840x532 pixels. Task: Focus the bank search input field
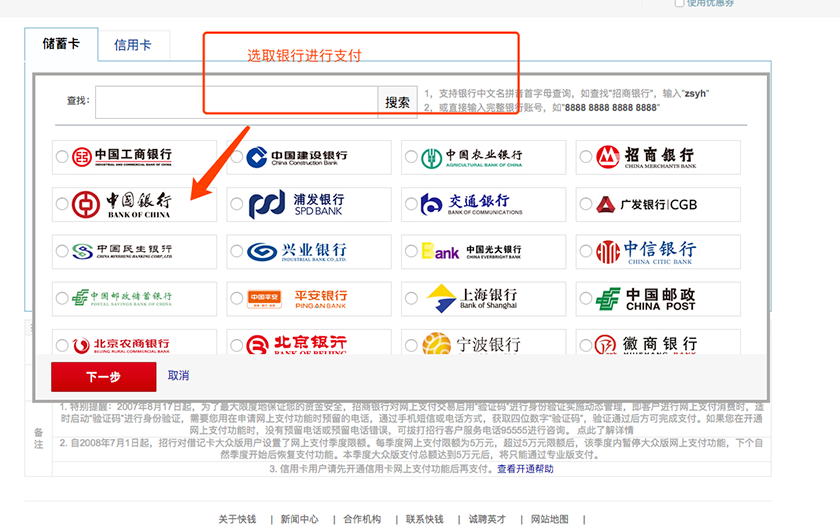tap(236, 101)
